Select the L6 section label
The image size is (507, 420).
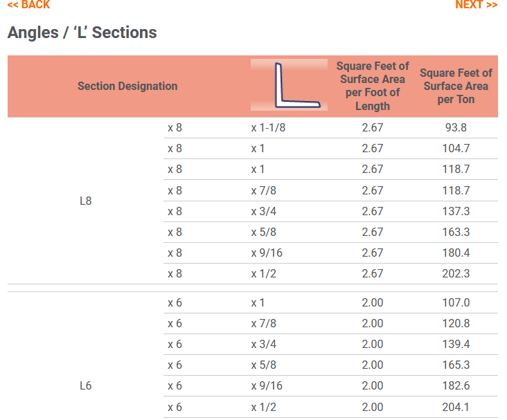(86, 386)
